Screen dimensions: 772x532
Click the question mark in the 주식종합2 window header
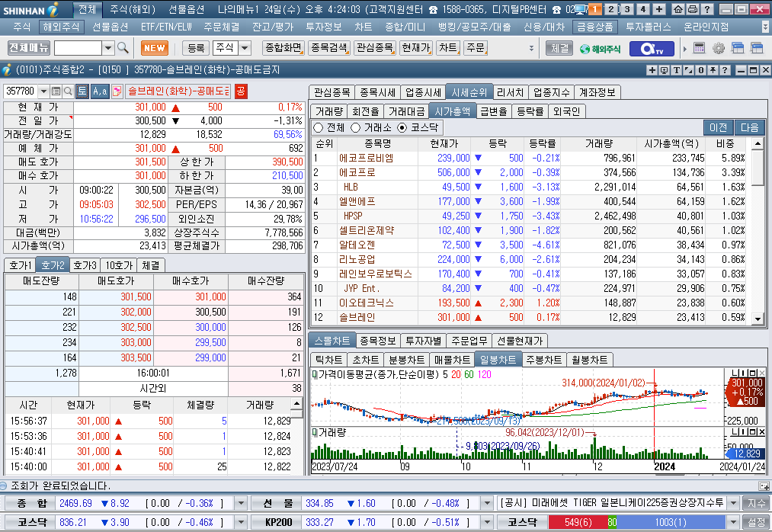pyautogui.click(x=724, y=70)
